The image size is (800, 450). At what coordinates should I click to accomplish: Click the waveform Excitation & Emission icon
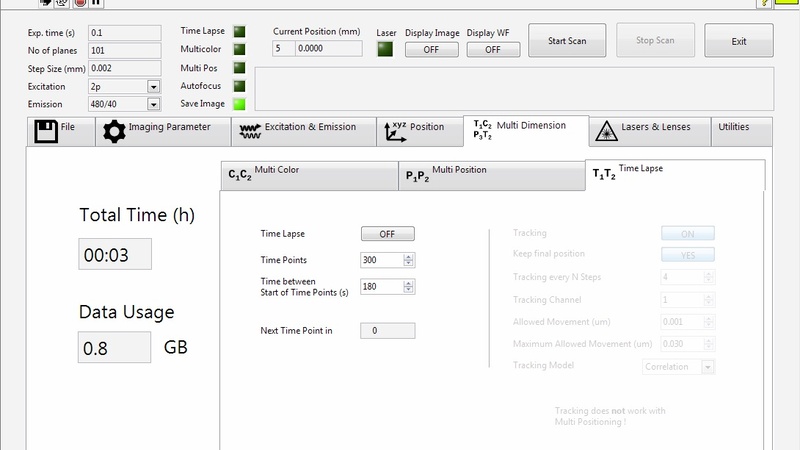[x=246, y=130]
